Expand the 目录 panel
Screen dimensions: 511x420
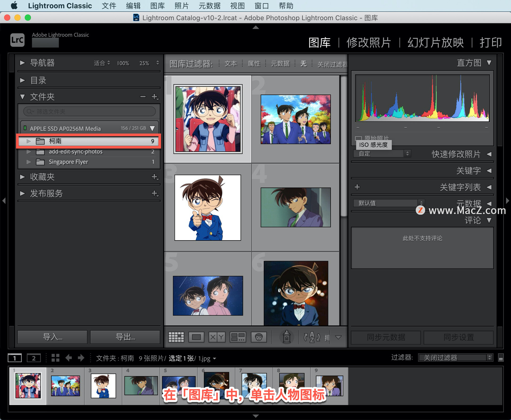pyautogui.click(x=23, y=80)
